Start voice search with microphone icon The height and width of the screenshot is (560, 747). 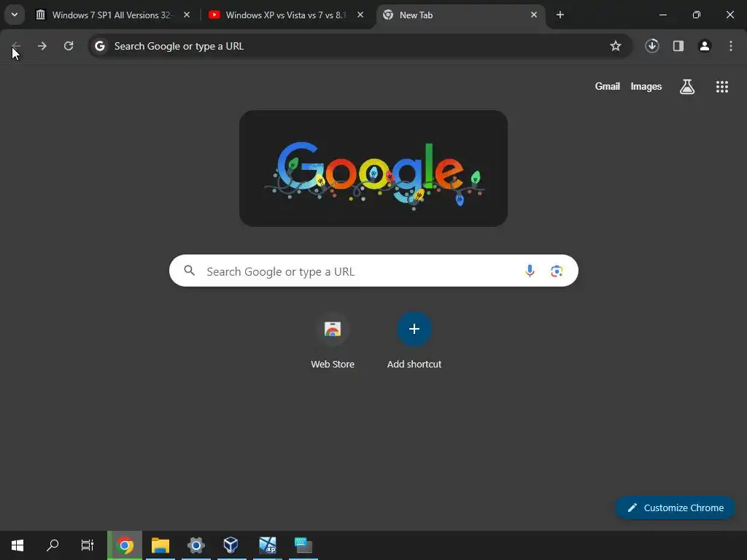(x=530, y=271)
